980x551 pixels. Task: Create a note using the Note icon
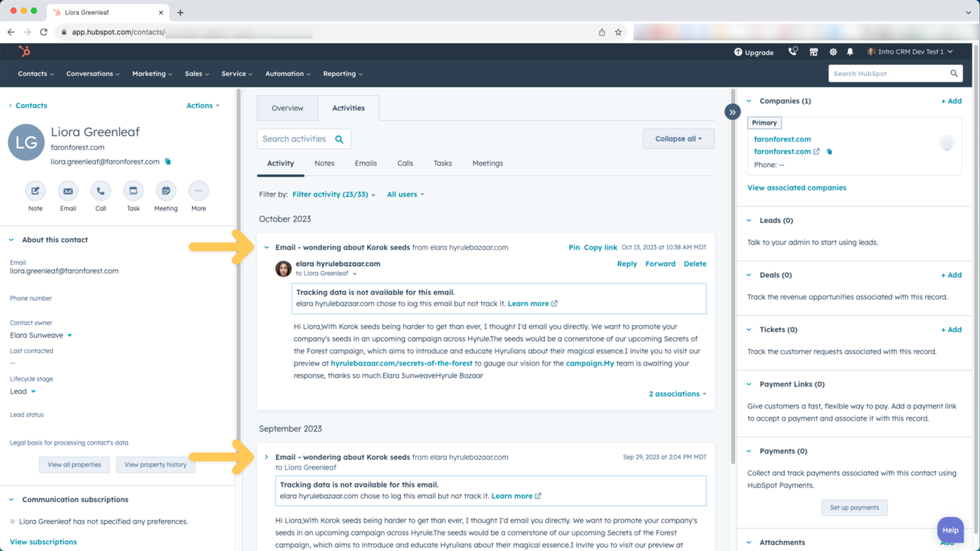pos(35,191)
